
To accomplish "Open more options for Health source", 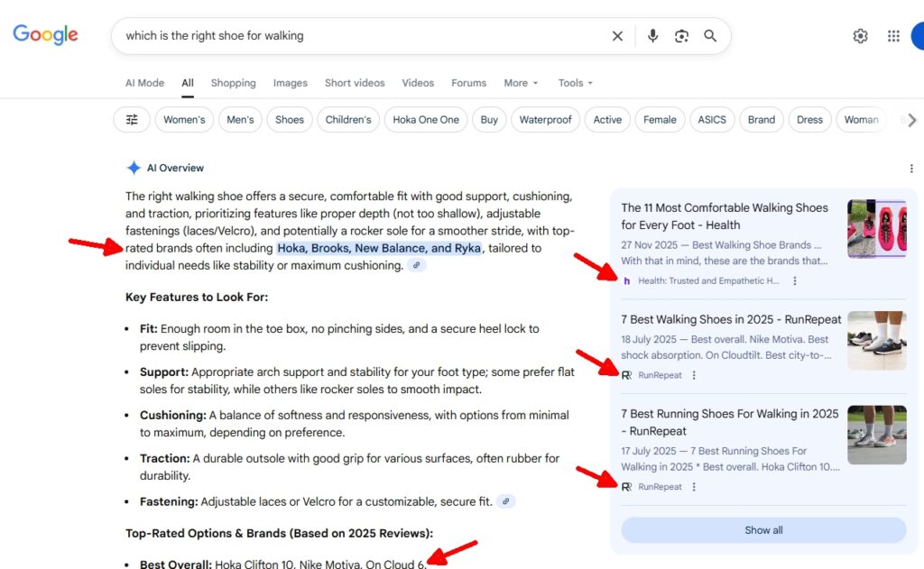I will pyautogui.click(x=795, y=281).
